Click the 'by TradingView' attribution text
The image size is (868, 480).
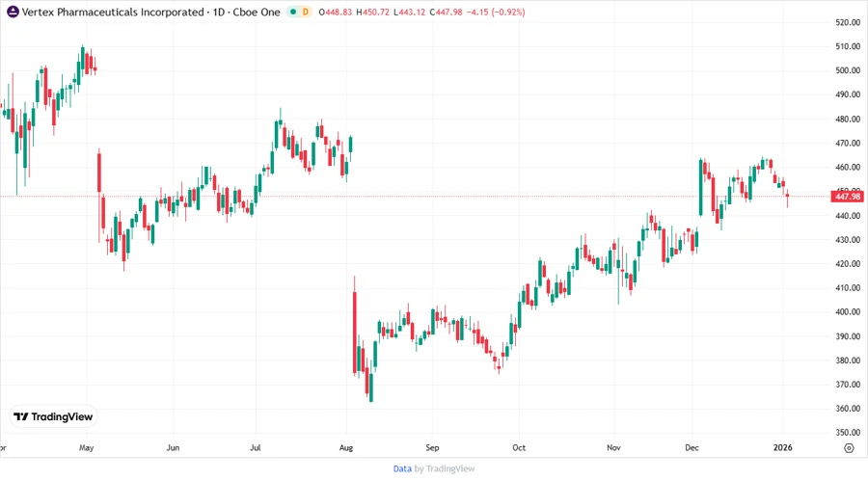tap(445, 469)
